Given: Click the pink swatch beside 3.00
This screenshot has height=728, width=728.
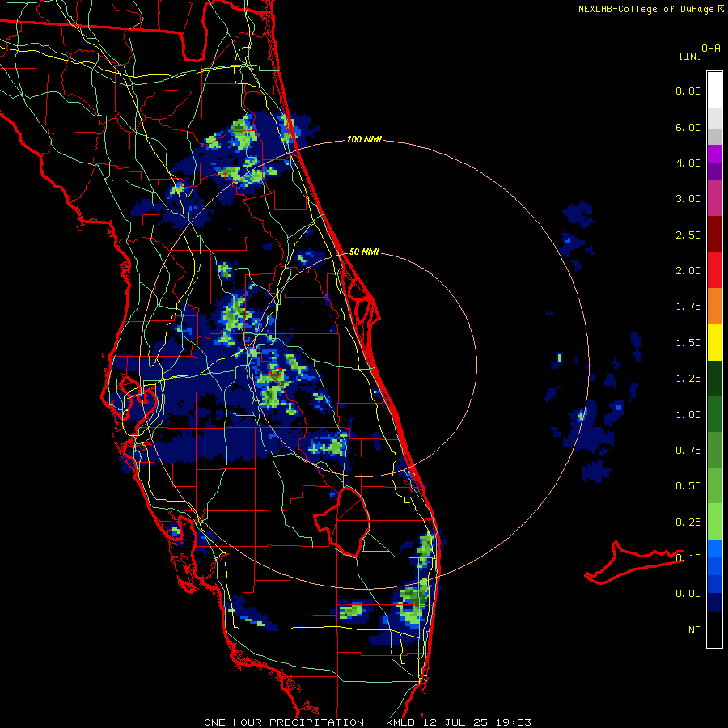Looking at the screenshot, I should click(x=714, y=199).
